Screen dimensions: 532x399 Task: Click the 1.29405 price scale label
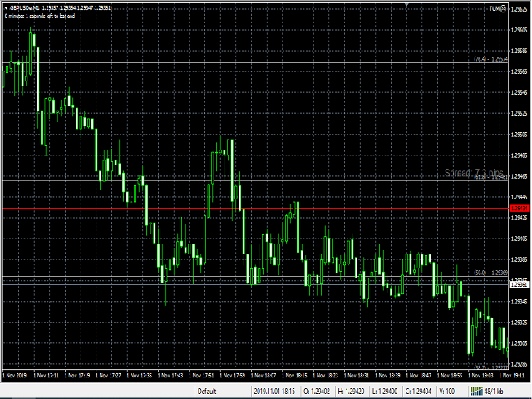click(519, 239)
